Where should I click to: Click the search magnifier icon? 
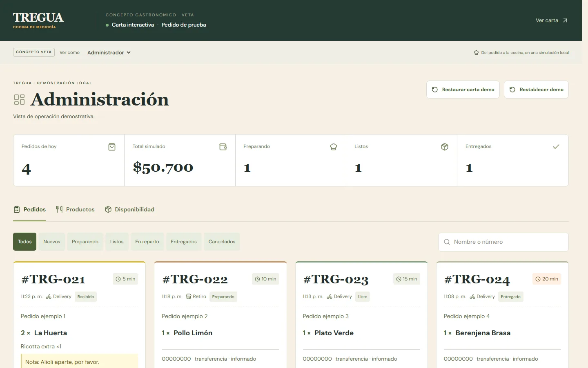click(x=447, y=242)
